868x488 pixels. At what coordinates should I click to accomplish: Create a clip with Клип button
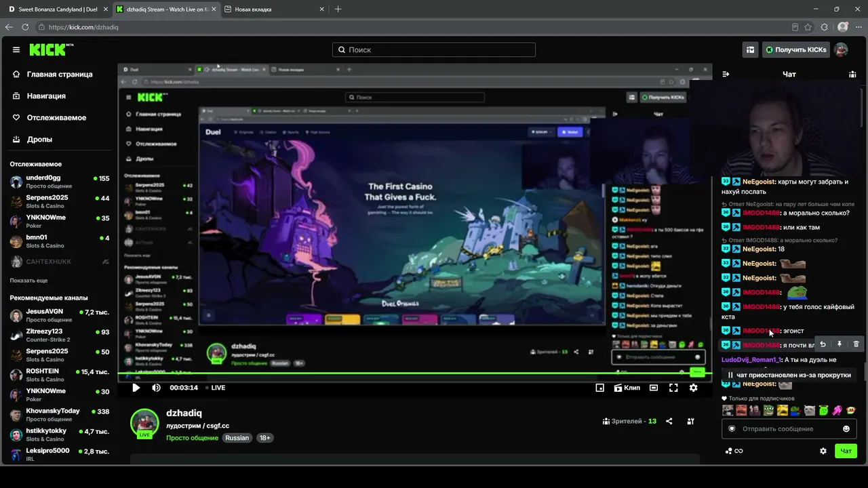627,388
